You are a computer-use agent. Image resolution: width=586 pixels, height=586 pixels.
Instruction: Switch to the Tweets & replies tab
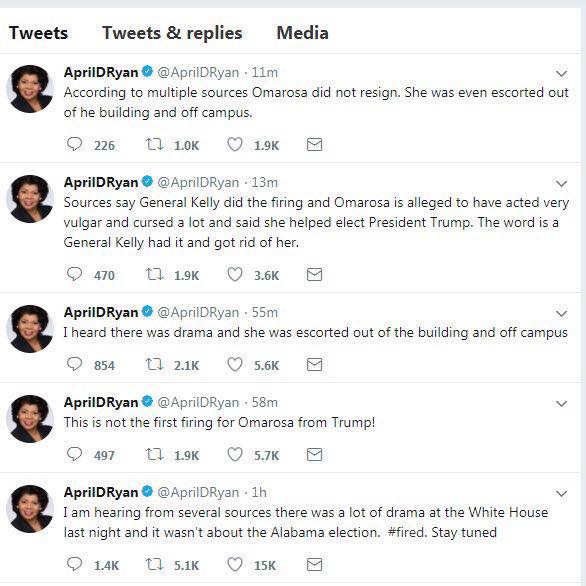172,33
